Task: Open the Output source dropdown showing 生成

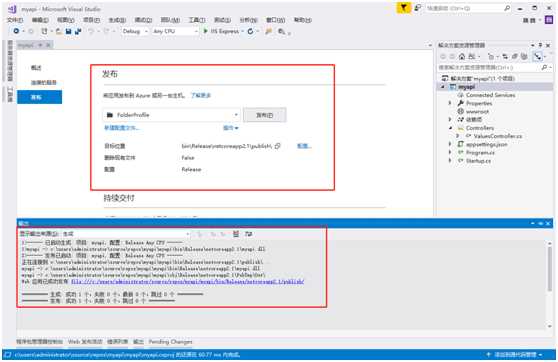Action: (x=126, y=234)
